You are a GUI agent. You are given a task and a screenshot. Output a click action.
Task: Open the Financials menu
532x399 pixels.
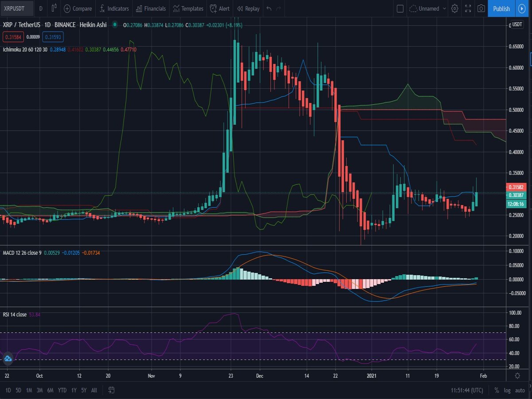(151, 8)
